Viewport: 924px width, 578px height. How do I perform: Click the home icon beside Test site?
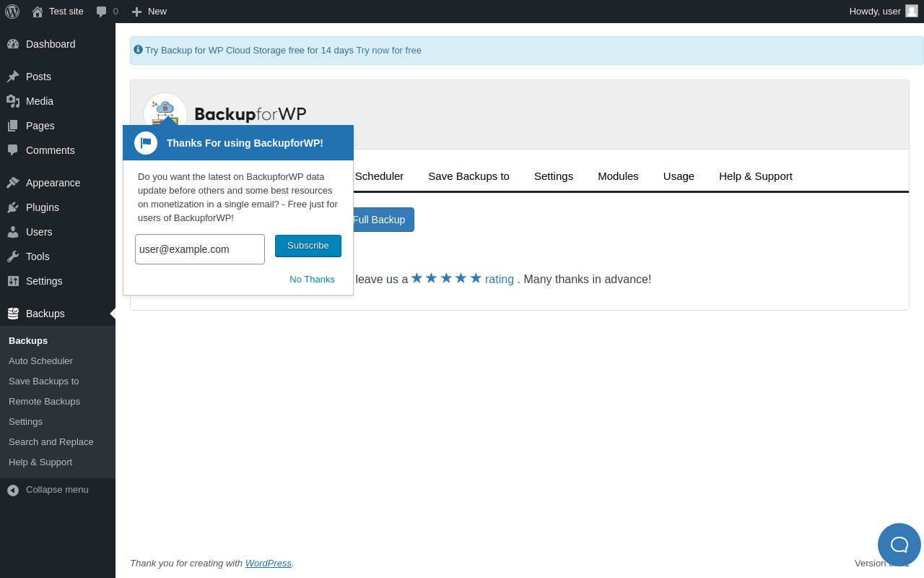38,12
